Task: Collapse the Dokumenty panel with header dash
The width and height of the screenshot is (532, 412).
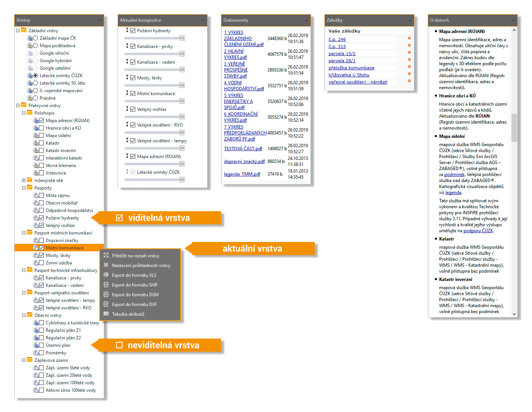Action: 306,20
